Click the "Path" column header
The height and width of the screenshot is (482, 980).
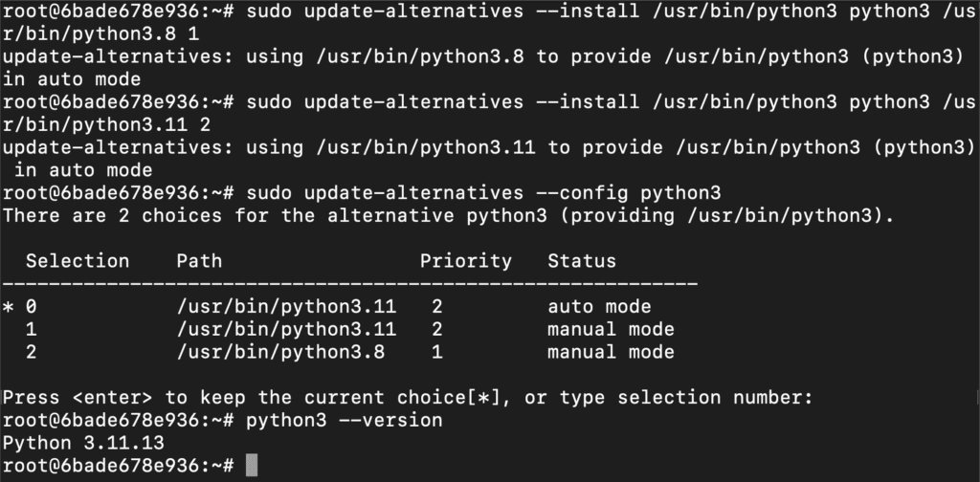tap(199, 260)
